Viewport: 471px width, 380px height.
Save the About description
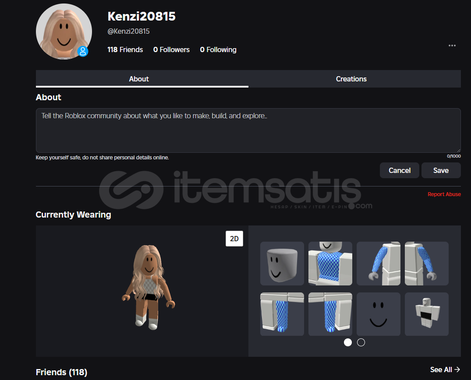[x=441, y=170]
